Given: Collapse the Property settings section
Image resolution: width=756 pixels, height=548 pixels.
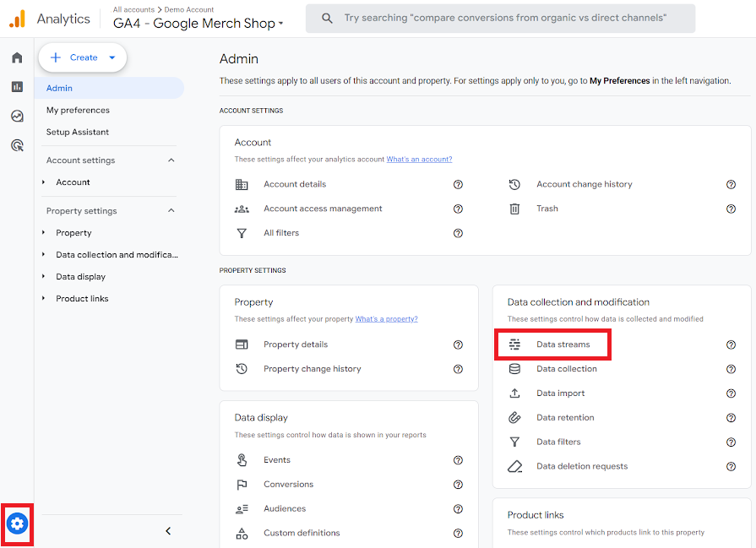Looking at the screenshot, I should click(171, 210).
